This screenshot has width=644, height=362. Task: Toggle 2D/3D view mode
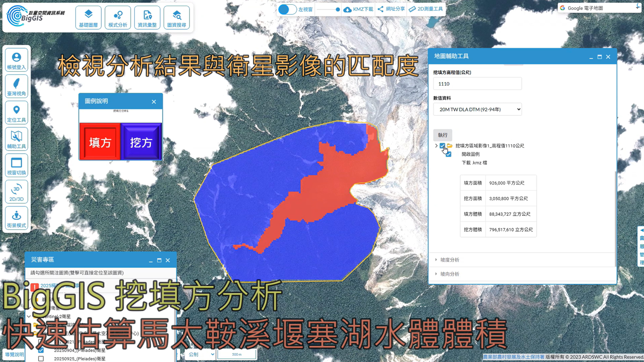17,192
